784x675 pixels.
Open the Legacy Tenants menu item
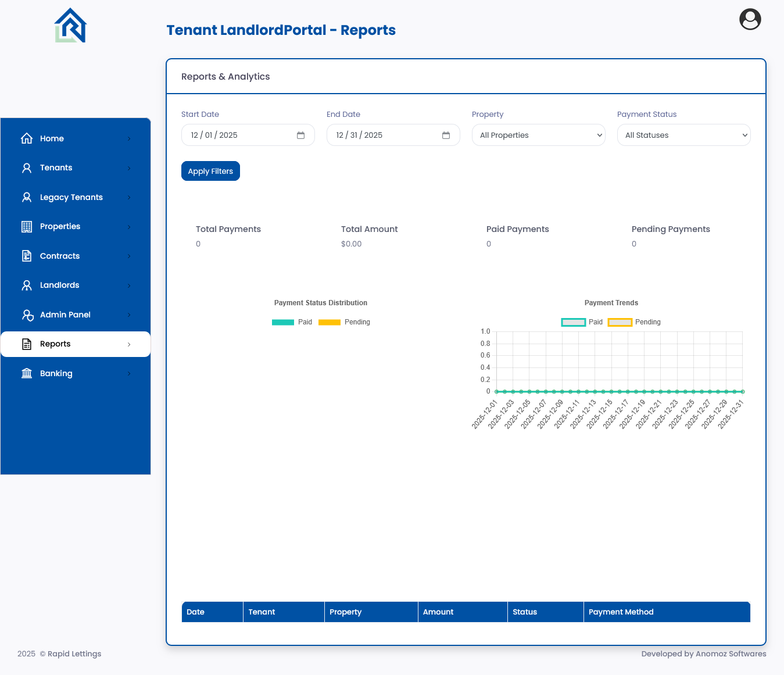[x=71, y=197]
